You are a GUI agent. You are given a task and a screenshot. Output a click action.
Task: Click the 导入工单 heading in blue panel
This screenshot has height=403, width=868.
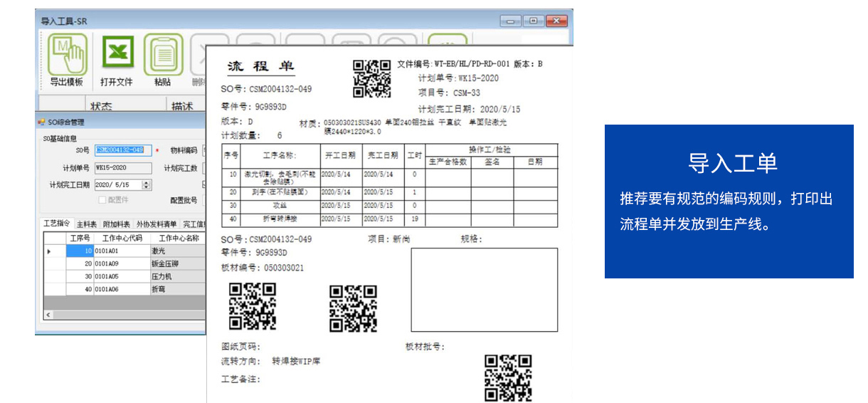pos(732,163)
